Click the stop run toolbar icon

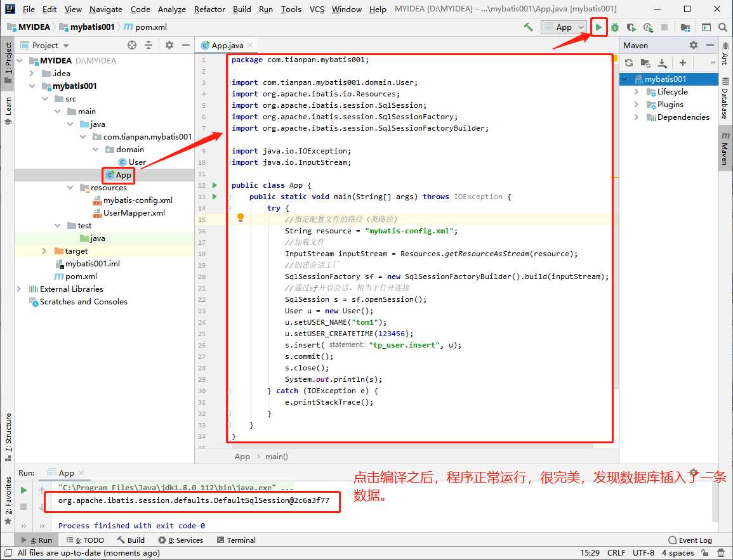(x=664, y=27)
